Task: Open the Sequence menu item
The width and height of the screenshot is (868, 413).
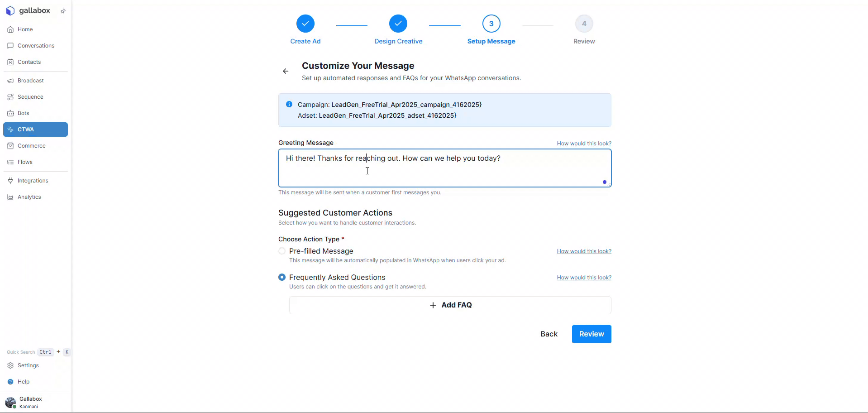Action: tap(30, 97)
